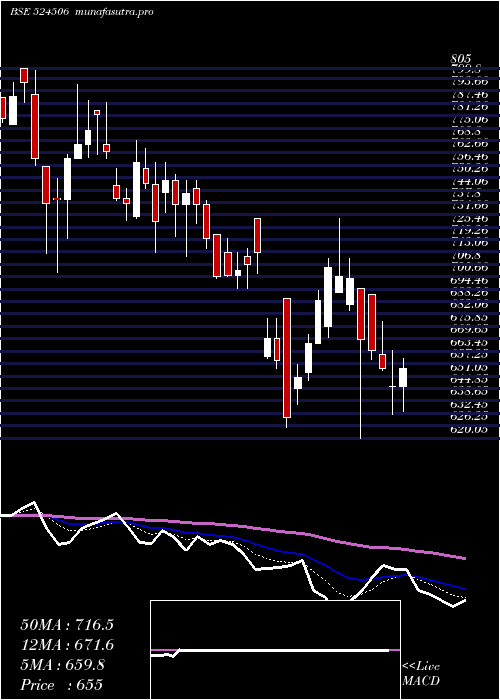The height and width of the screenshot is (700, 500).
Task: Click the BSE 524506 ticker label
Action: [x=39, y=12]
